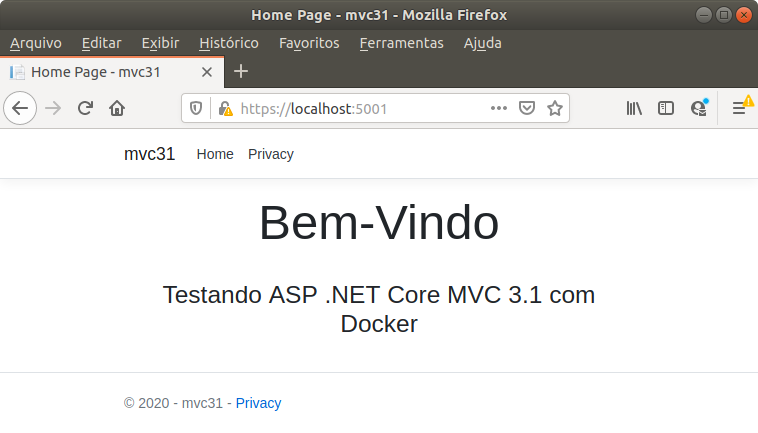The width and height of the screenshot is (758, 433).
Task: Close the Home Page - mvc31 tab
Action: (x=207, y=72)
